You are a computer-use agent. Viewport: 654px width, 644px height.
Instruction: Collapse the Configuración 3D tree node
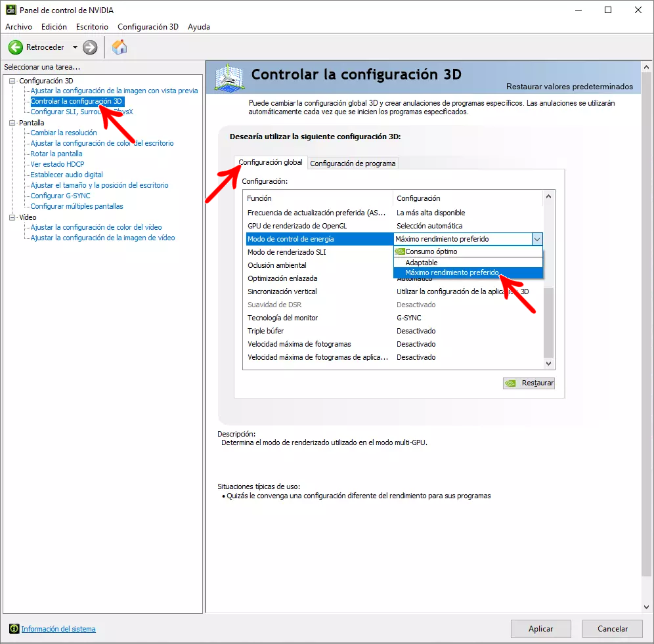[12, 81]
